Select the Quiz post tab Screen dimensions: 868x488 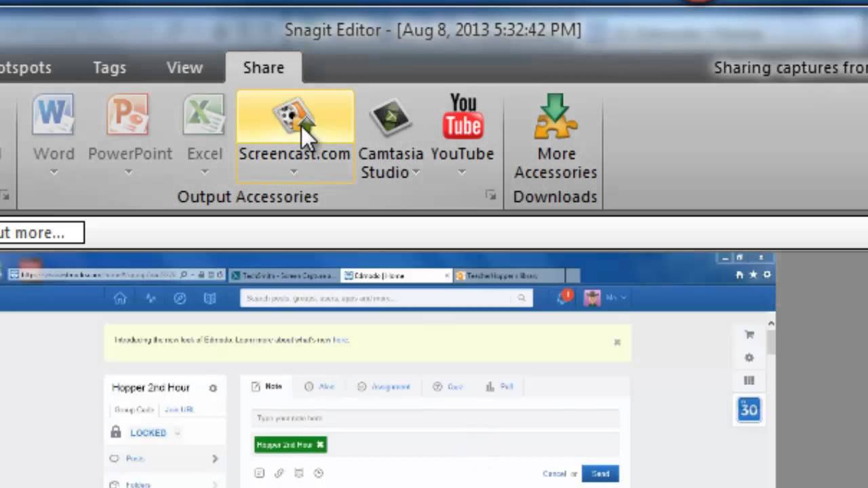[x=448, y=386]
